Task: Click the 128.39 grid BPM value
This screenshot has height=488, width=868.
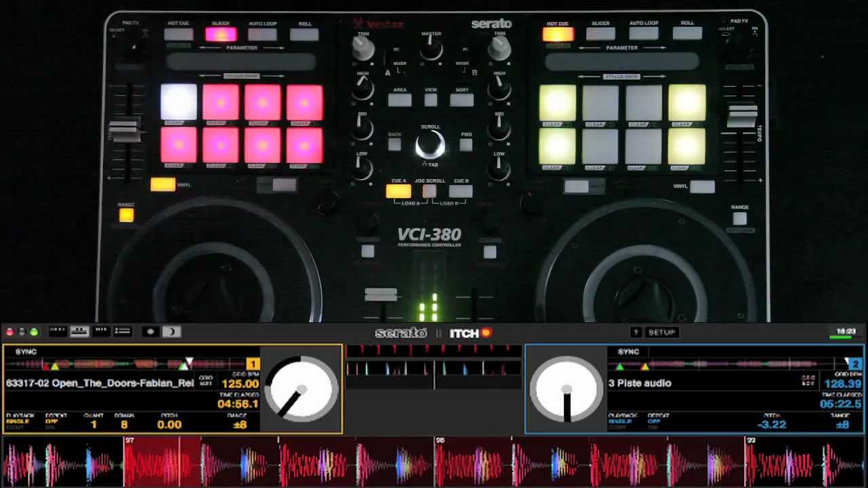Action: (x=842, y=384)
